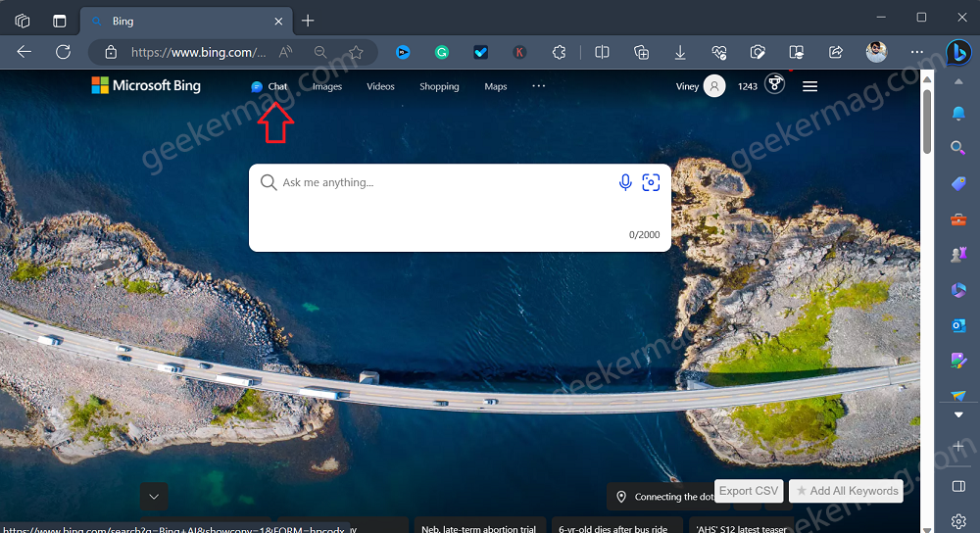Start voice search with microphone icon
This screenshot has width=980, height=533.
coord(625,182)
